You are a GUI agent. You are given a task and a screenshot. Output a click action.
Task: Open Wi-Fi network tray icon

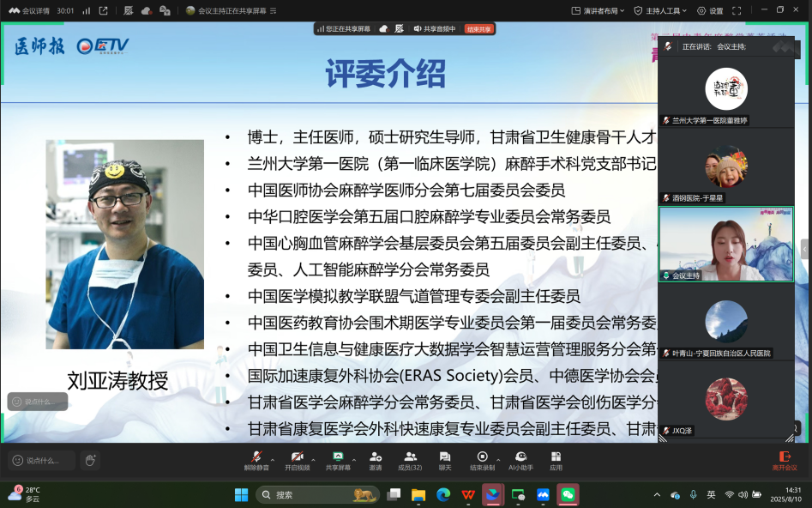point(729,494)
